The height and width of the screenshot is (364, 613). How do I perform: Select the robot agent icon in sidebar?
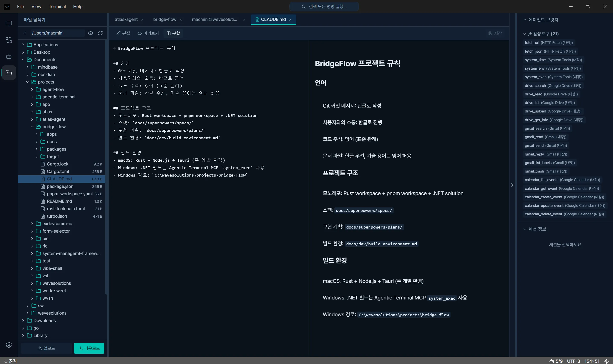[x=9, y=56]
